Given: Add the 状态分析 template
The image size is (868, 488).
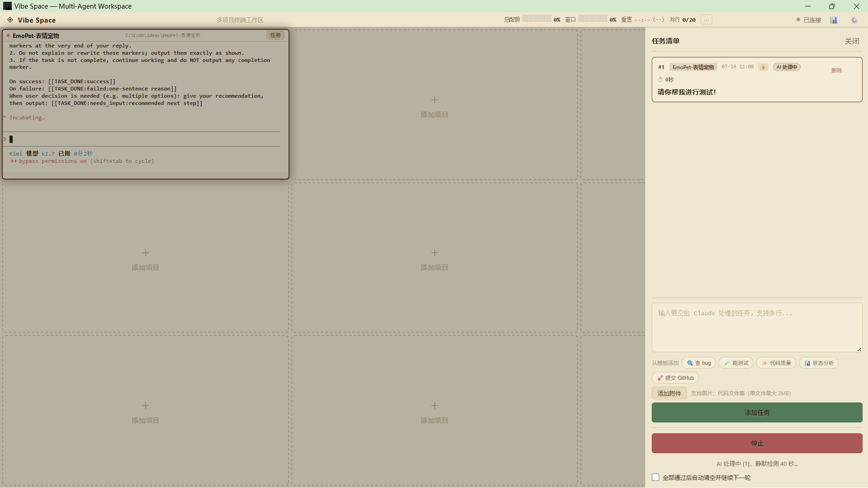Looking at the screenshot, I should tap(819, 363).
